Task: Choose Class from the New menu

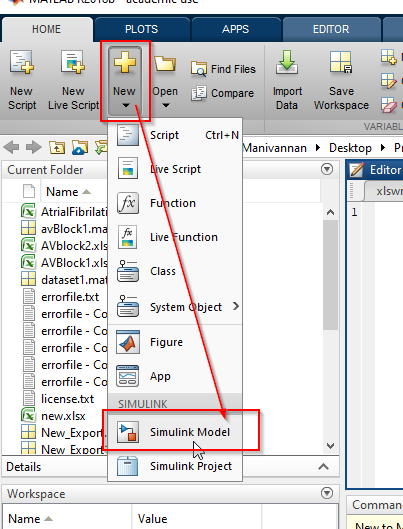Action: click(175, 271)
